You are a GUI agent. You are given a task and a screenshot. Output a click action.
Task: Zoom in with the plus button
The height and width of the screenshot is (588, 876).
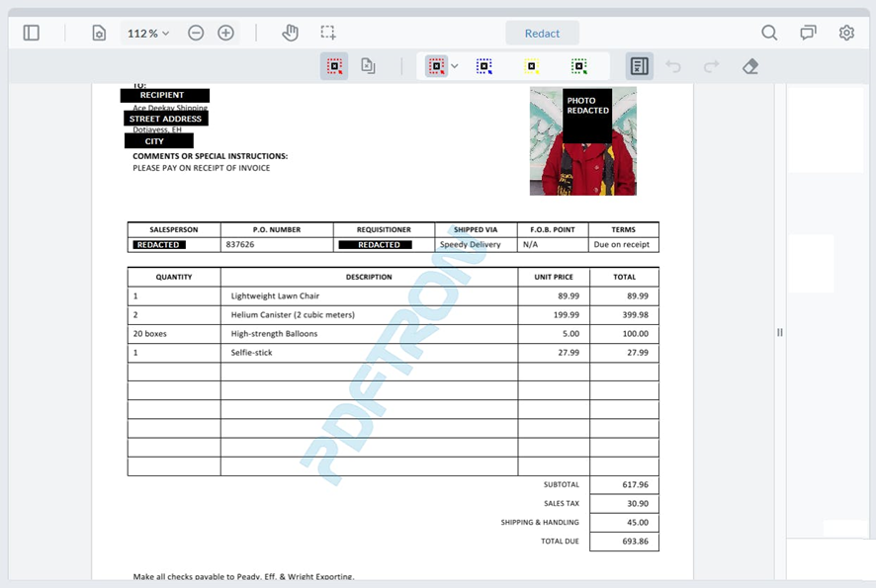(x=225, y=33)
